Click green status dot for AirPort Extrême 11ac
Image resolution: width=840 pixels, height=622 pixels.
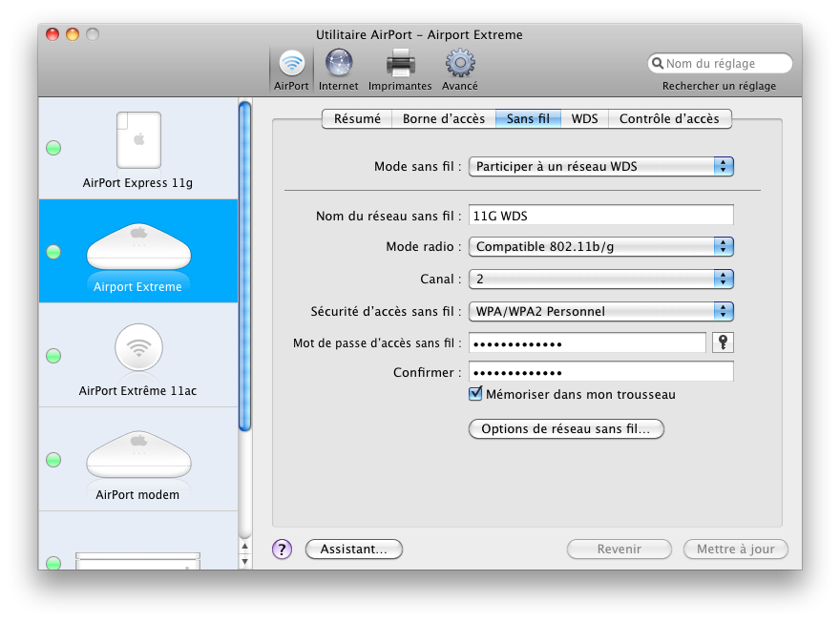click(53, 356)
